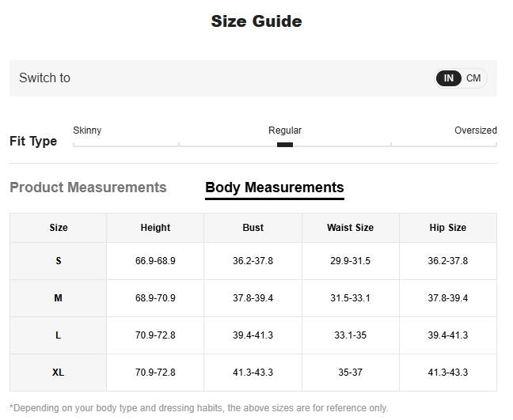Image resolution: width=513 pixels, height=420 pixels.
Task: Click the Bust column header
Action: coord(253,228)
